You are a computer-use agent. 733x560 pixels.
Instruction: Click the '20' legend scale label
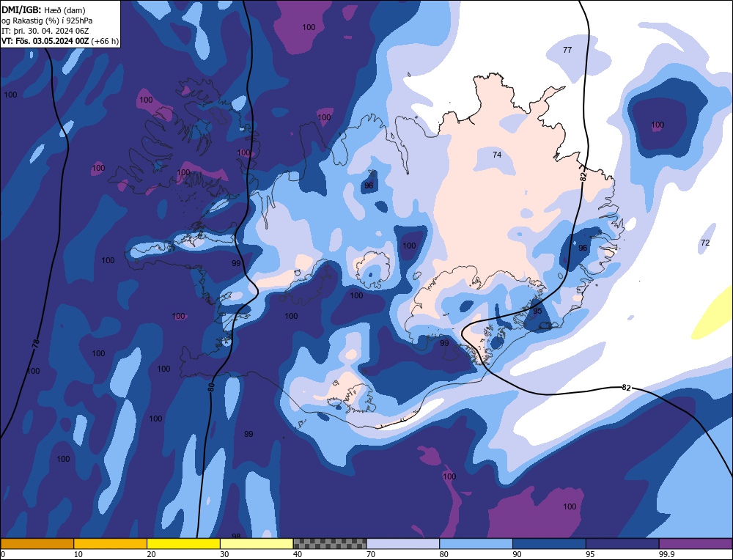151,554
